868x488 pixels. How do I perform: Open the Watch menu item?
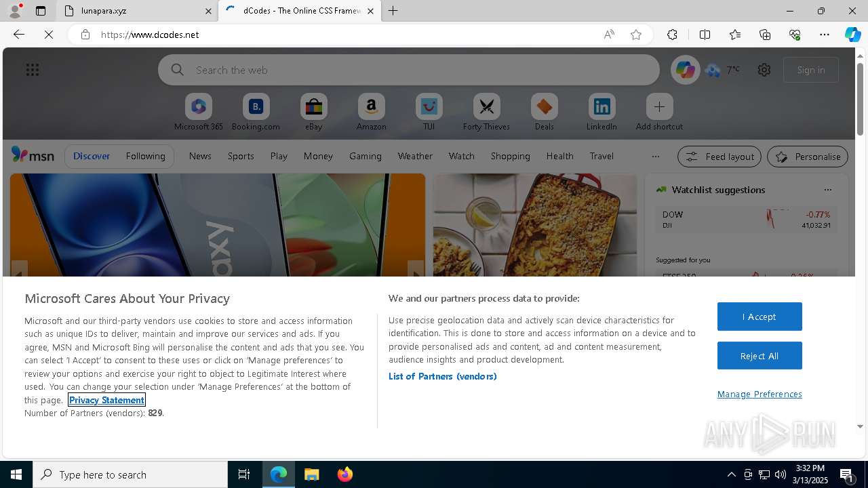[x=462, y=156]
